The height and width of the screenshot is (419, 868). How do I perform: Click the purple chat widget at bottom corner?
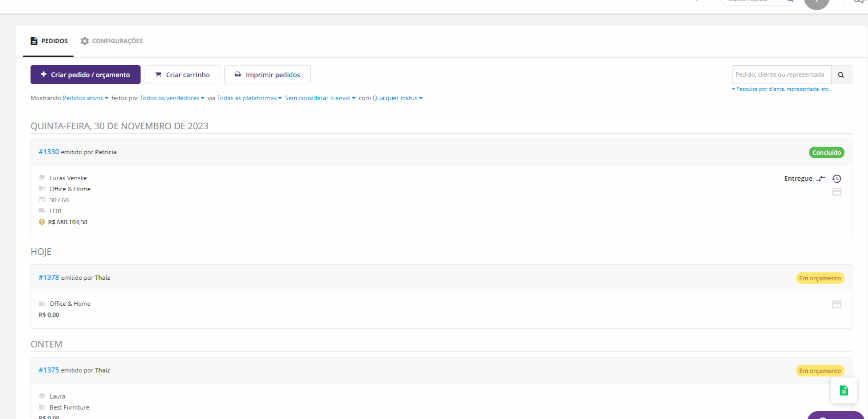point(835,415)
